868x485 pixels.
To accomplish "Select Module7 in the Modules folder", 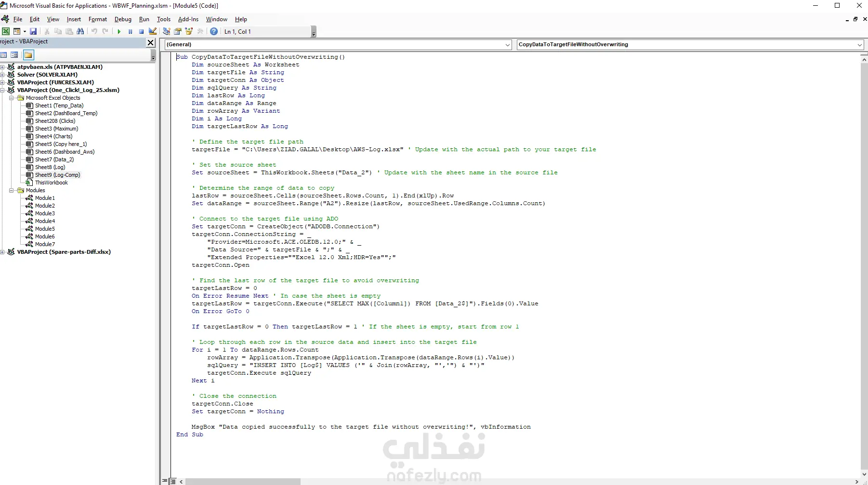I will click(45, 244).
